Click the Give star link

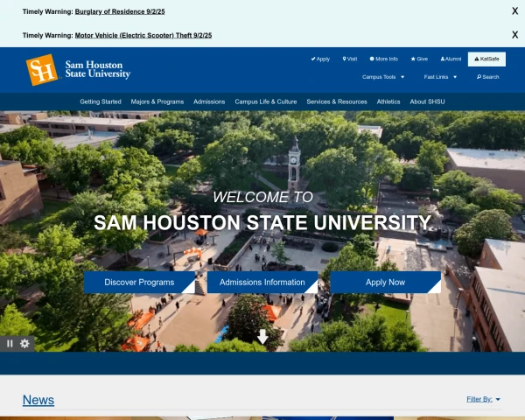[416, 59]
